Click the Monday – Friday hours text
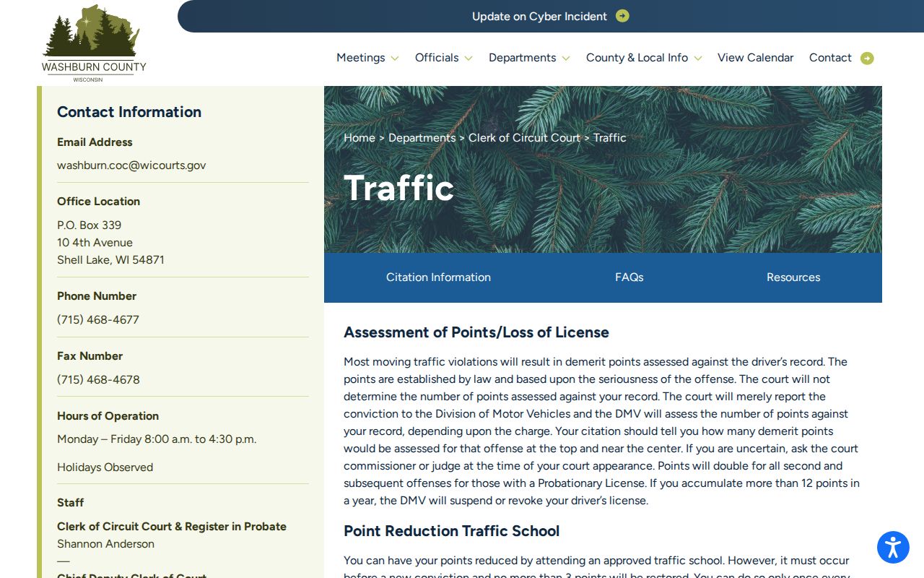The height and width of the screenshot is (578, 924). (157, 439)
